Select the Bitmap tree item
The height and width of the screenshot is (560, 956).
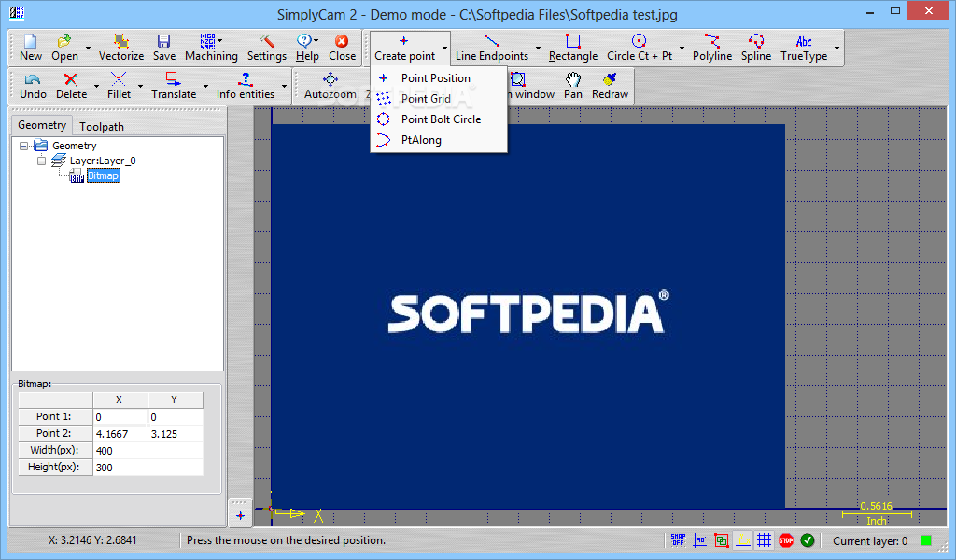103,176
